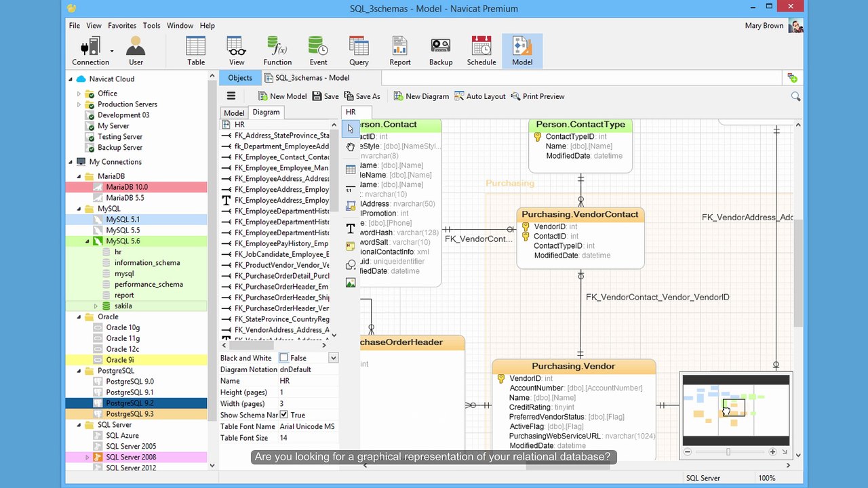
Task: Select the text label tool in diagram palette
Action: [351, 228]
